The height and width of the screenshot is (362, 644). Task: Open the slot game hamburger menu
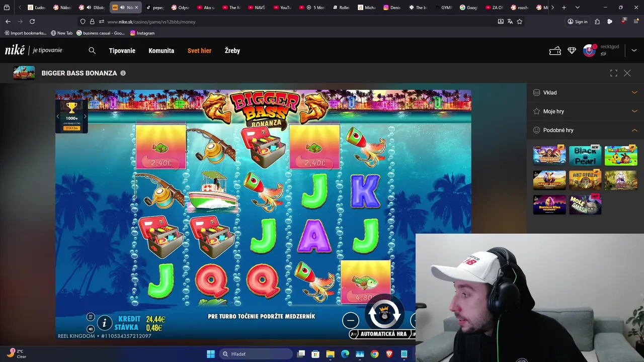(91, 317)
